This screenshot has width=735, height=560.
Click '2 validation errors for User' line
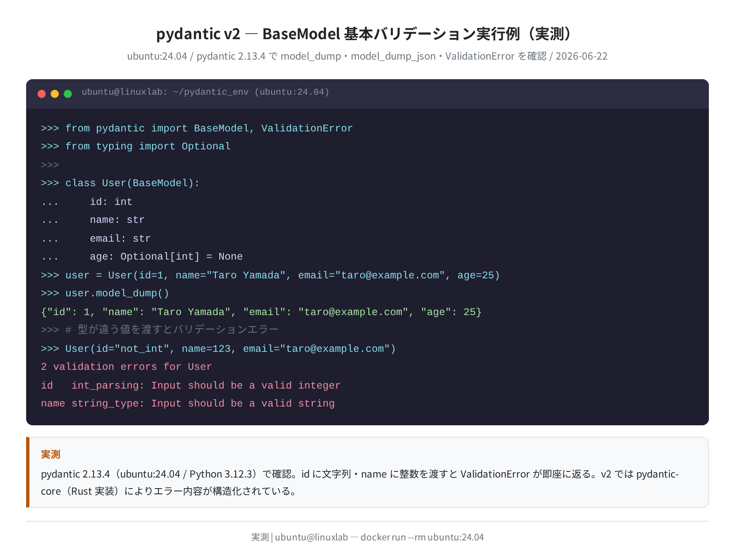click(x=127, y=367)
